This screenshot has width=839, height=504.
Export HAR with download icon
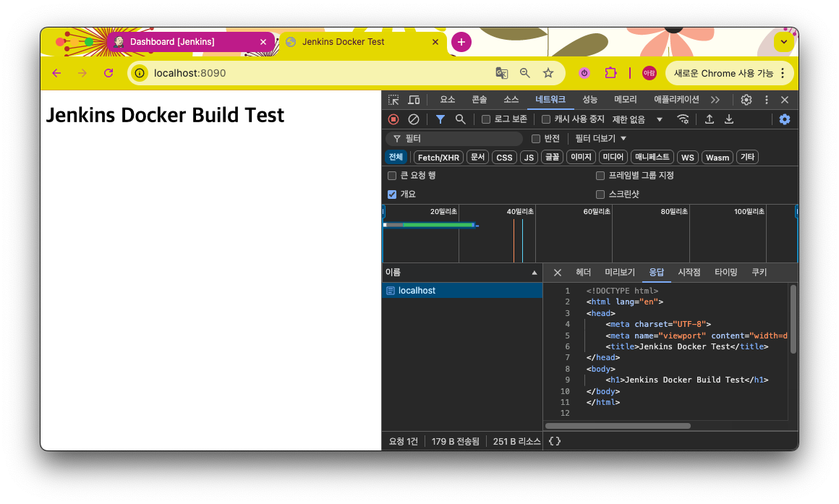729,119
